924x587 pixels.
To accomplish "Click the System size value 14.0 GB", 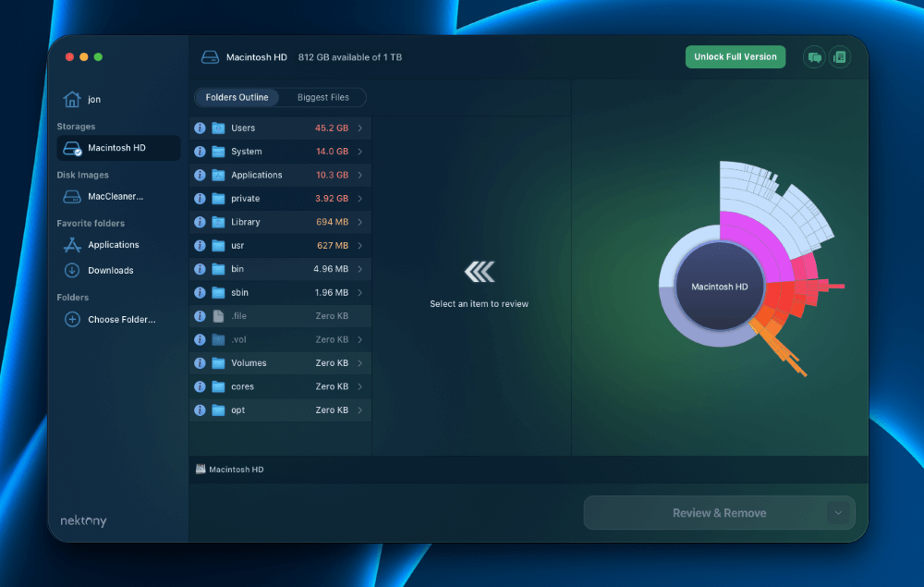I will pyautogui.click(x=332, y=152).
